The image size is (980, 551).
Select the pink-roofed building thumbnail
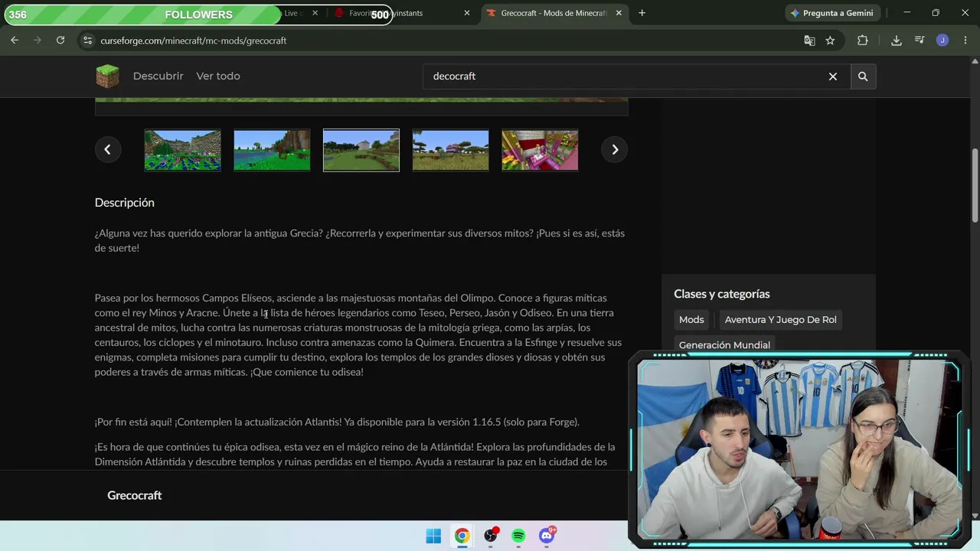coord(450,150)
